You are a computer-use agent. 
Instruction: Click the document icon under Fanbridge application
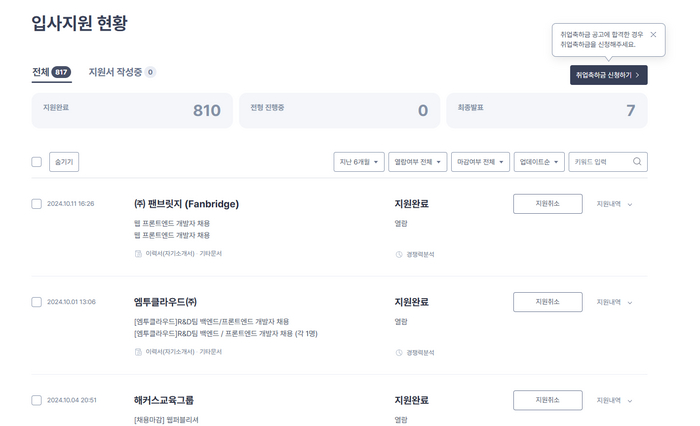point(138,254)
